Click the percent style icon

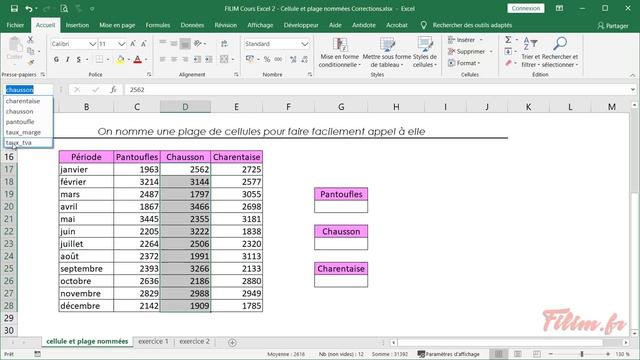click(x=267, y=60)
